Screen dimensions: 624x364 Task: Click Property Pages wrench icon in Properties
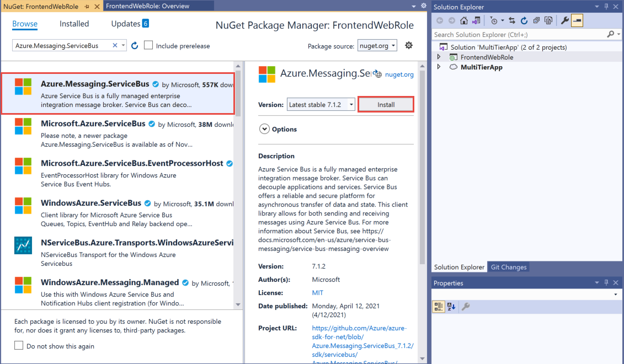click(466, 306)
